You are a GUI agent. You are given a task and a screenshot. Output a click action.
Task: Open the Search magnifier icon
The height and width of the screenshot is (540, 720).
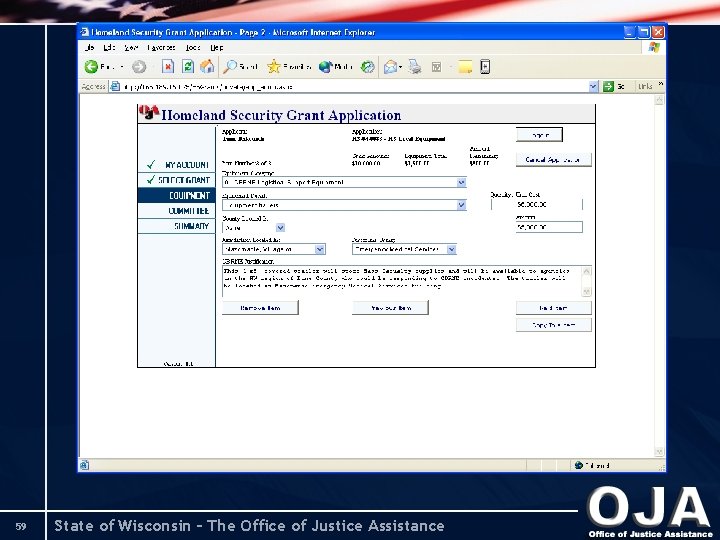[230, 67]
